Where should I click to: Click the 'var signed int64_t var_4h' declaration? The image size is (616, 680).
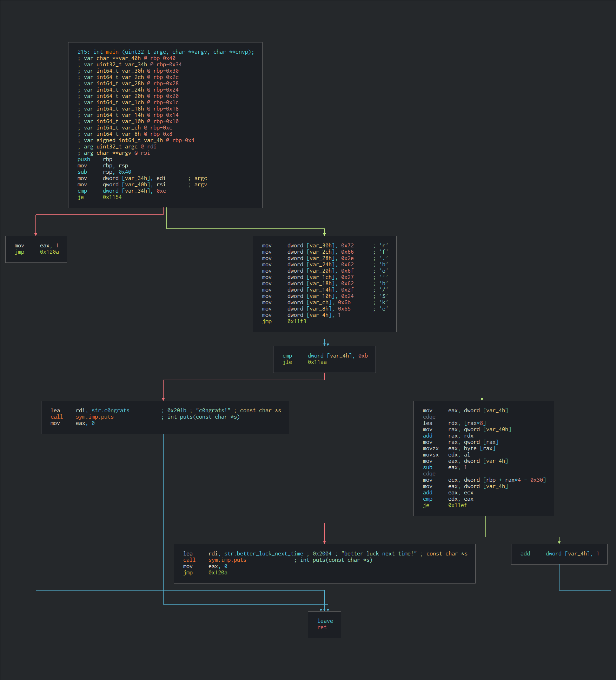(x=136, y=140)
